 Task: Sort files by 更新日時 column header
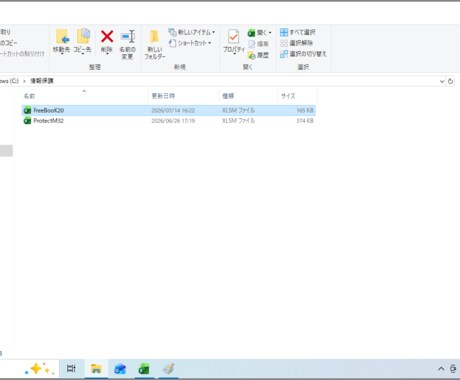[163, 96]
